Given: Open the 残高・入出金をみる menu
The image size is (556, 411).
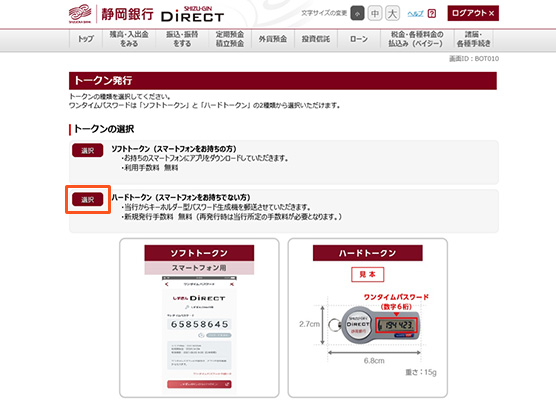Looking at the screenshot, I should tap(129, 39).
